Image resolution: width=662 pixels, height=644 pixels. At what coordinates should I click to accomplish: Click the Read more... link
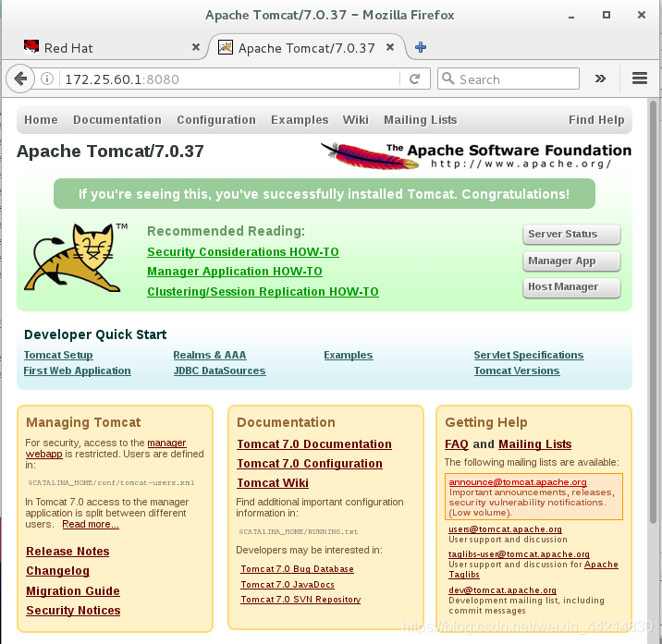click(91, 524)
